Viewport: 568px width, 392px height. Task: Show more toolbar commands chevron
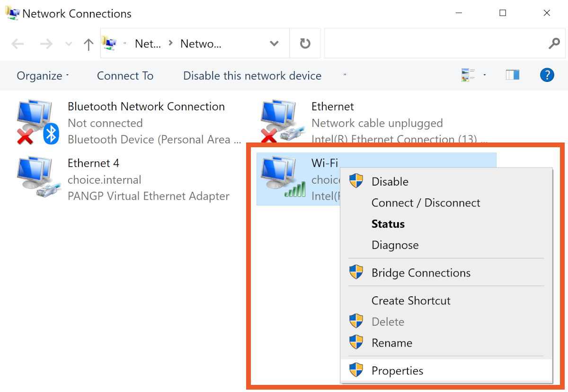click(x=345, y=75)
